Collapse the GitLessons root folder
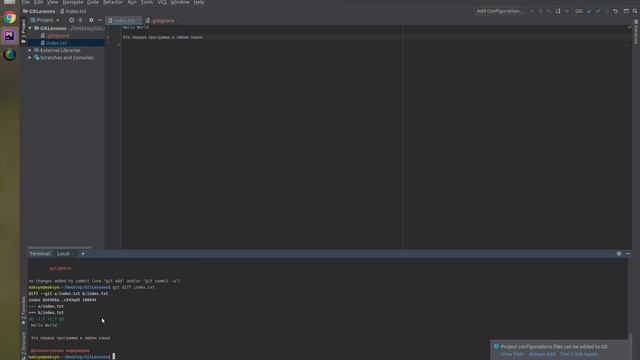This screenshot has width=640, height=360. click(30, 28)
